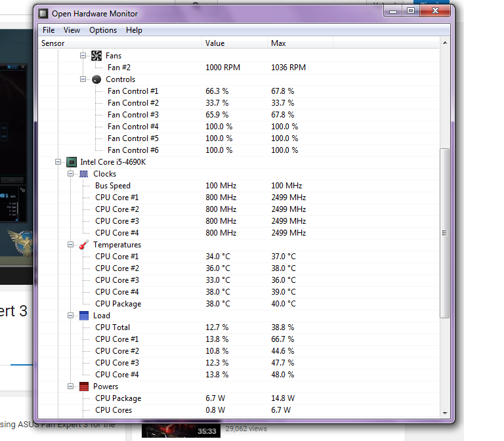This screenshot has height=441, width=504.
Task: Click the scrollbar down arrow
Action: (x=445, y=413)
